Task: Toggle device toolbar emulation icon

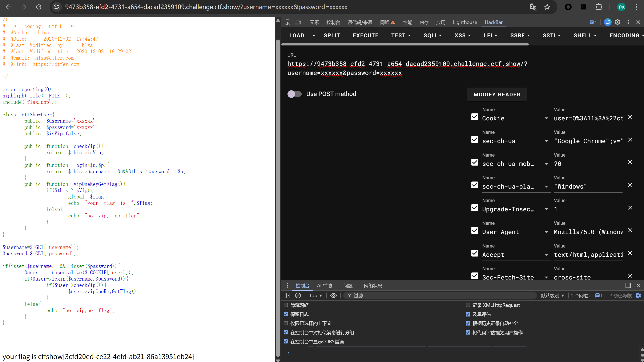Action: tap(298, 22)
